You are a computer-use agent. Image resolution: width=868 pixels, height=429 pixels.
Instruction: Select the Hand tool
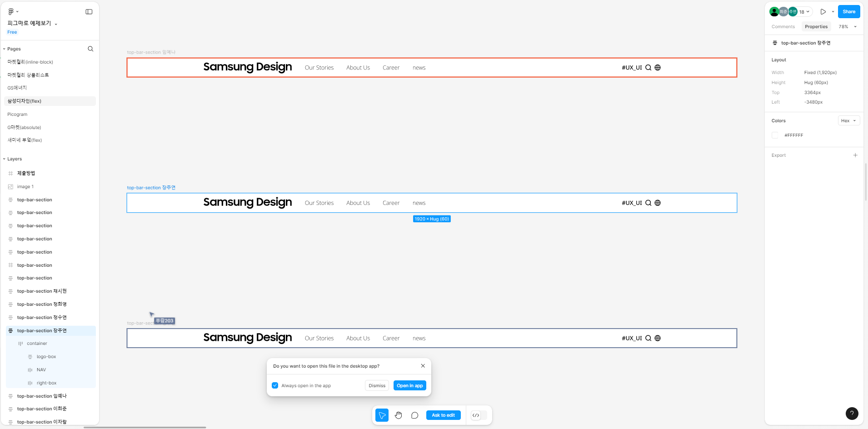(399, 415)
